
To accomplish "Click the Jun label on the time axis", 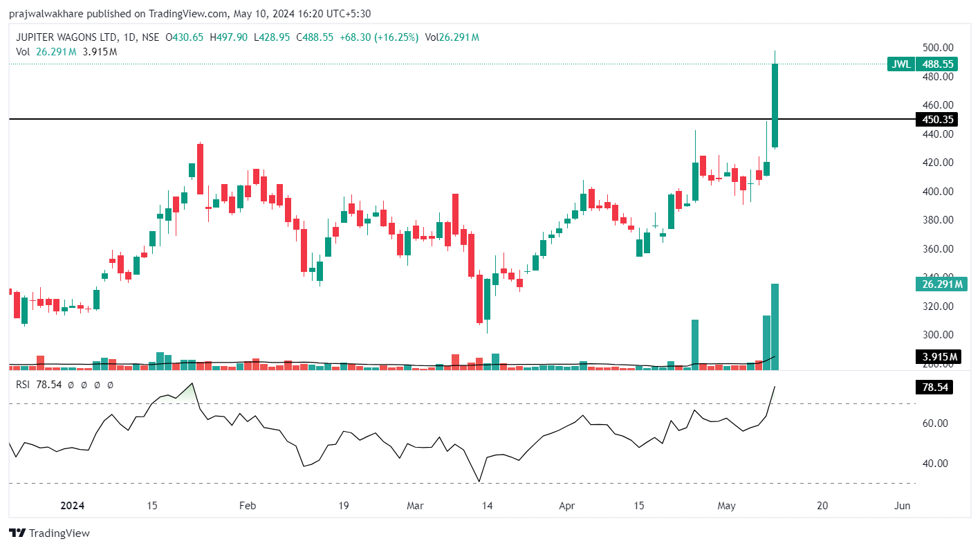I will pos(902,506).
